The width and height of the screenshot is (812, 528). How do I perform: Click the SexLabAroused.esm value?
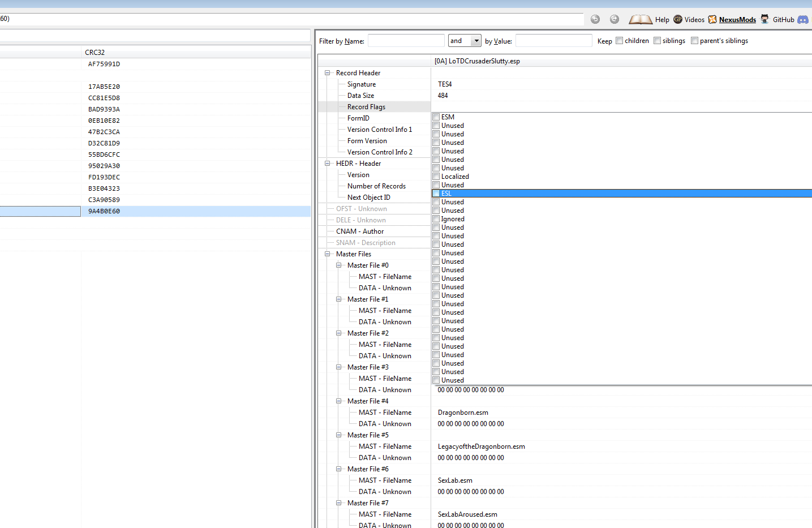(467, 514)
